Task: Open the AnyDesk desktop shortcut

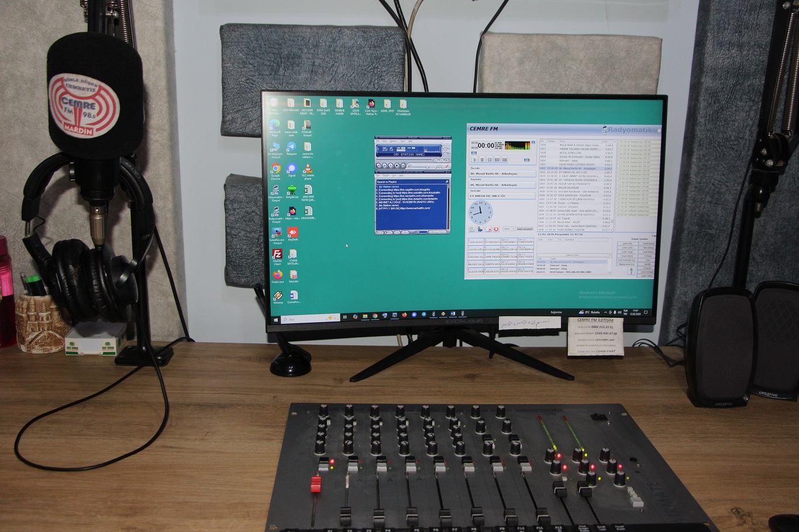Action: click(292, 232)
